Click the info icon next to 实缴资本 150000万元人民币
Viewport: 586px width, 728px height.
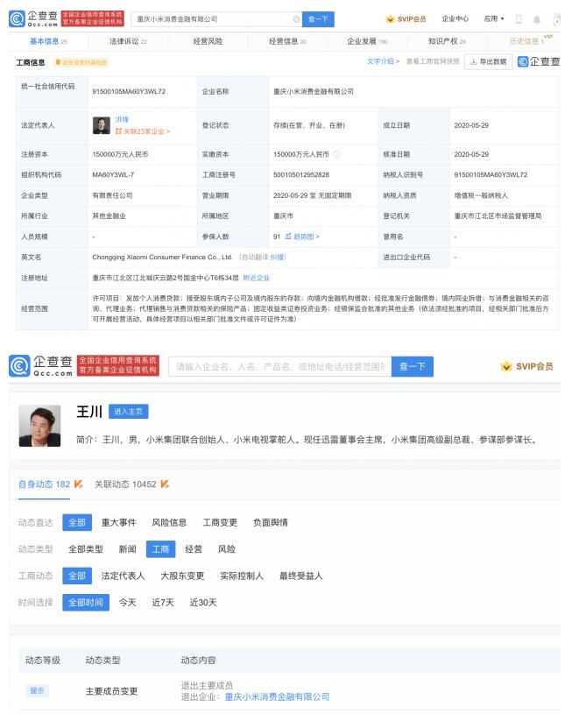pos(336,154)
